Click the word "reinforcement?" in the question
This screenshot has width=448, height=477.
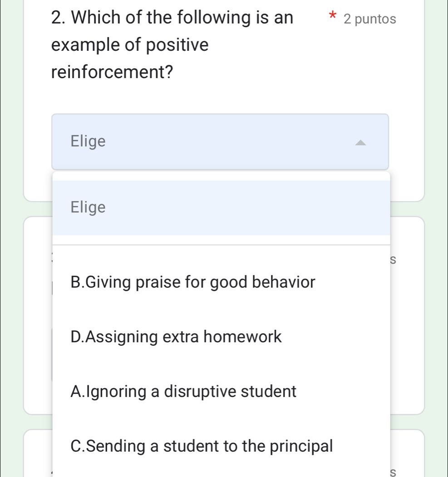[113, 72]
